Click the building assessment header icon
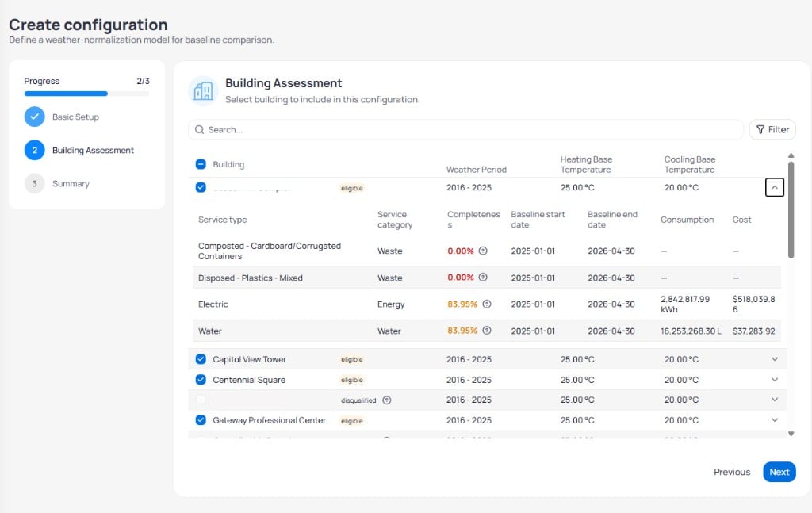Viewport: 812px width, 513px height. tap(203, 91)
